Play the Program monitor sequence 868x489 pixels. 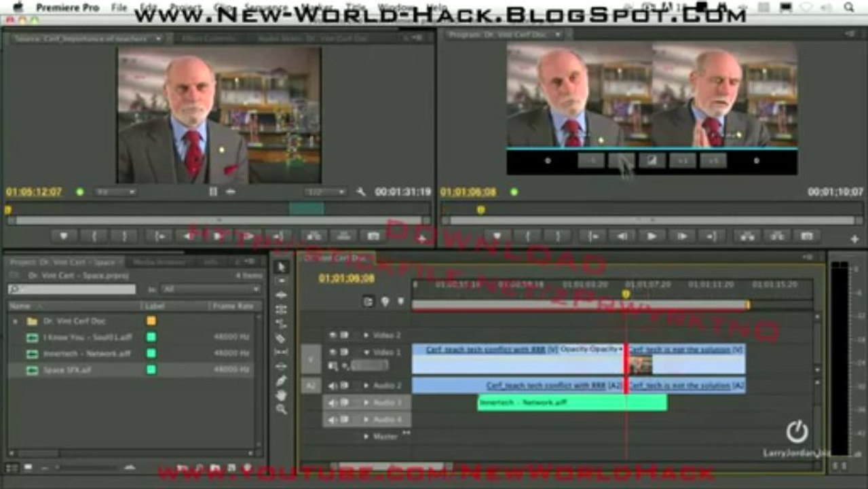(x=652, y=236)
